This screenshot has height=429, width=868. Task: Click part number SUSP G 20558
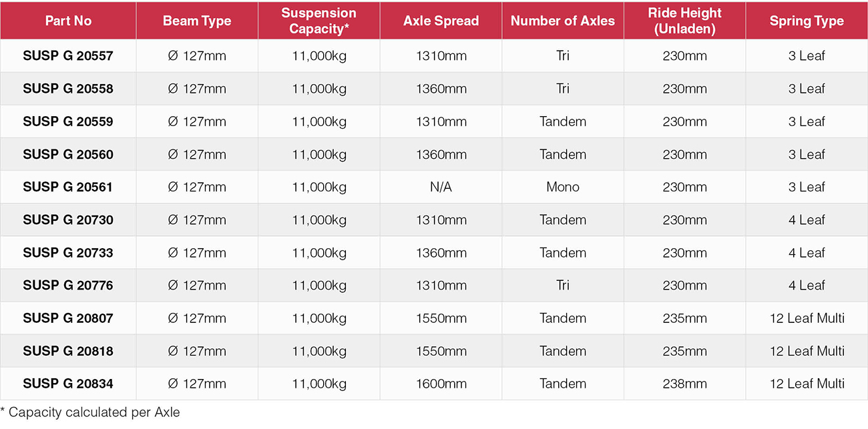pos(68,89)
